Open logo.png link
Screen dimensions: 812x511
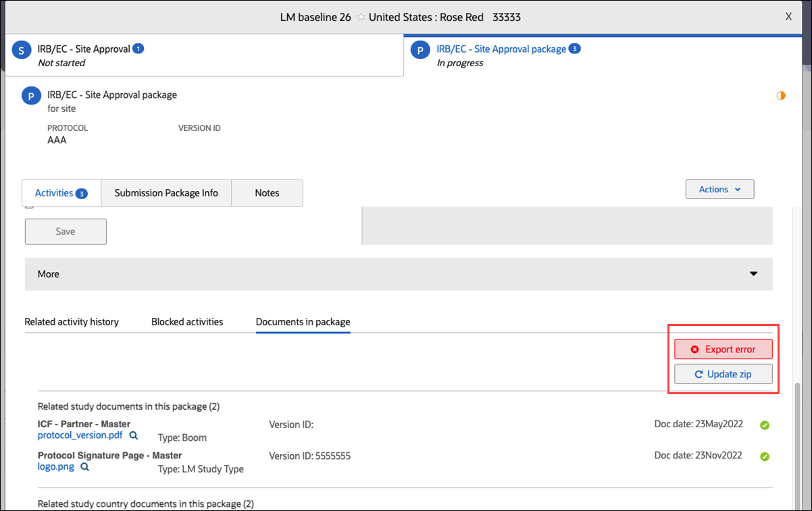tap(56, 466)
